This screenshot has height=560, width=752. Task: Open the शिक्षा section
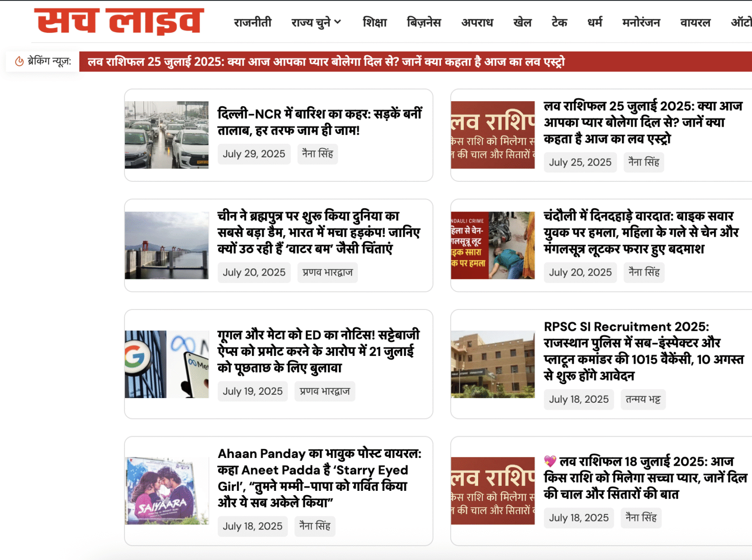pyautogui.click(x=375, y=22)
